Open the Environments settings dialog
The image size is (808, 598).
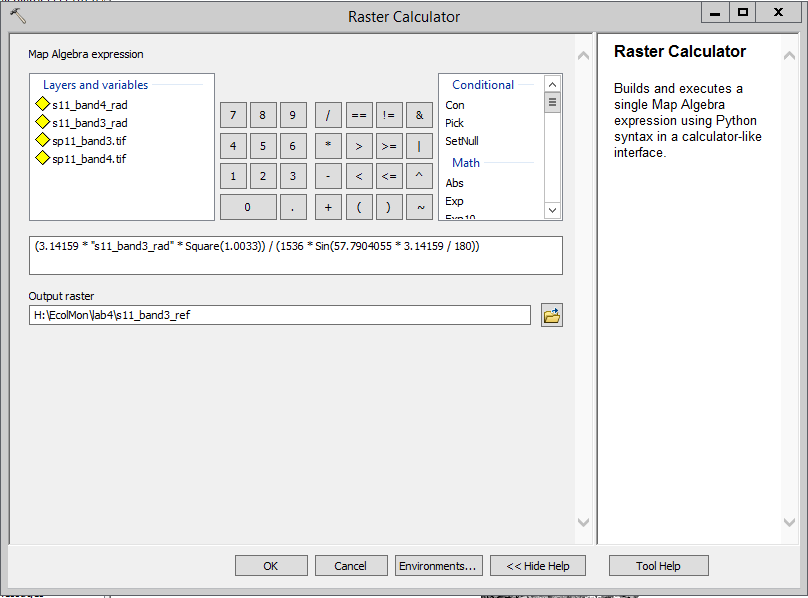[439, 566]
